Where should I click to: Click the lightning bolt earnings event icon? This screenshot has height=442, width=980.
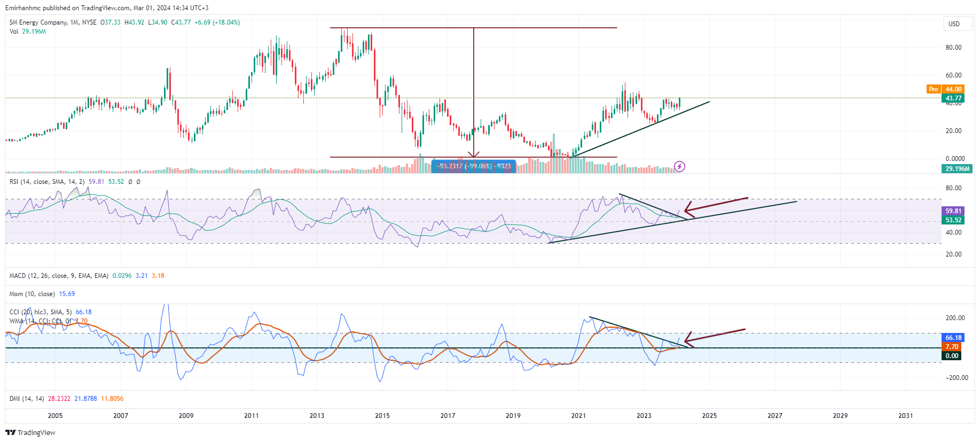point(679,167)
